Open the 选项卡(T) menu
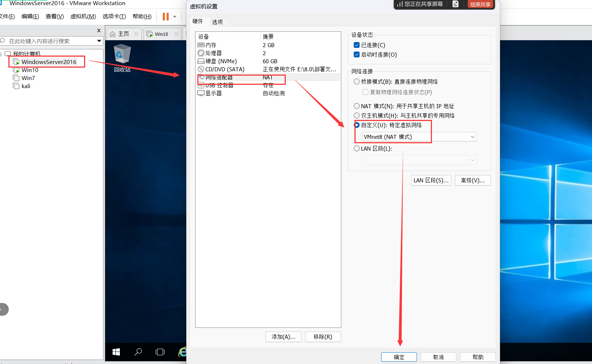The image size is (592, 364). click(114, 16)
